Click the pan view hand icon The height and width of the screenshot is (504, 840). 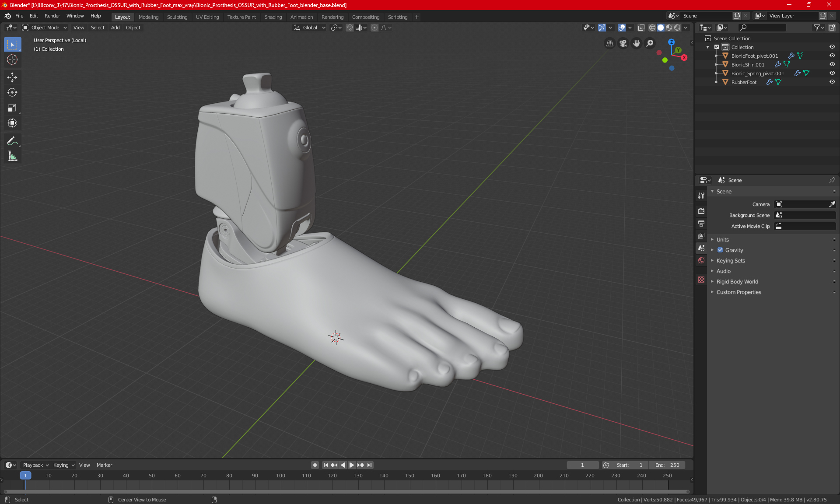coord(637,43)
